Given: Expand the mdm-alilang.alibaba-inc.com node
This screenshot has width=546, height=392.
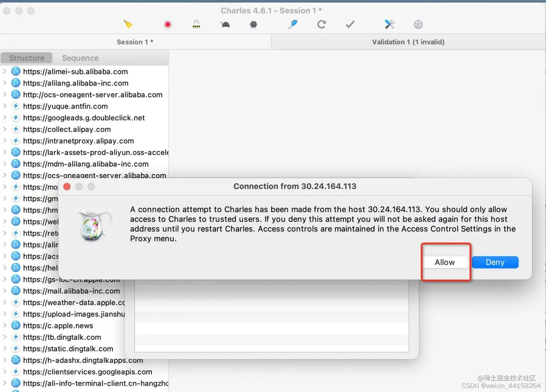Looking at the screenshot, I should 5,164.
